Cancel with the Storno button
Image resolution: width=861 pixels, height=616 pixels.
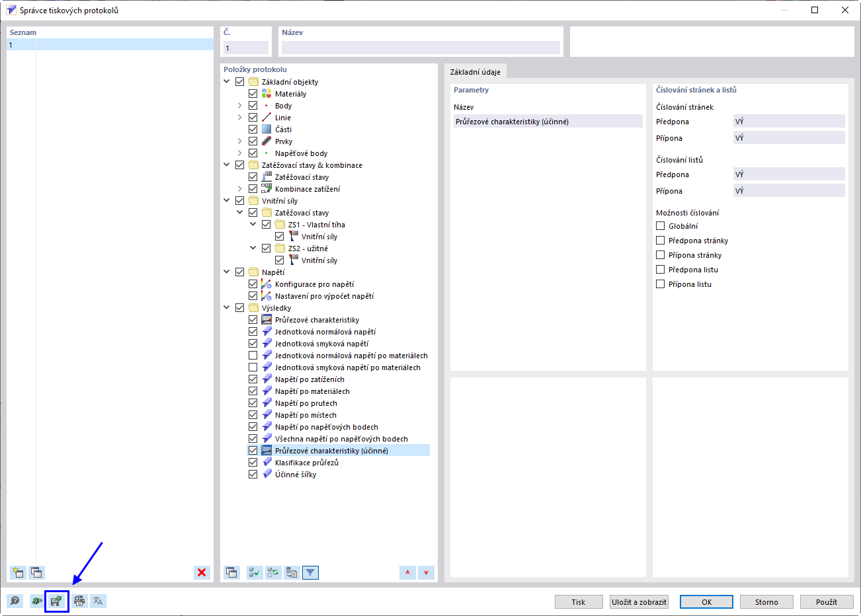tap(766, 602)
